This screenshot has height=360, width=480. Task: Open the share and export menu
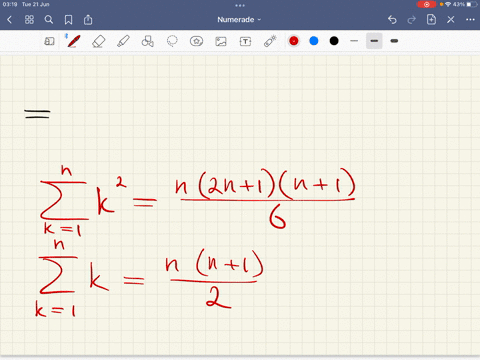tap(88, 20)
